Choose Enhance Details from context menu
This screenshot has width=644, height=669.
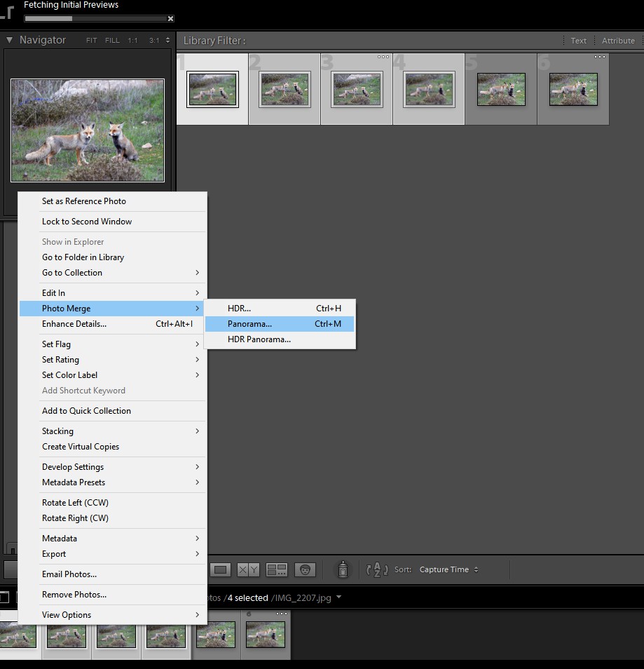point(114,324)
